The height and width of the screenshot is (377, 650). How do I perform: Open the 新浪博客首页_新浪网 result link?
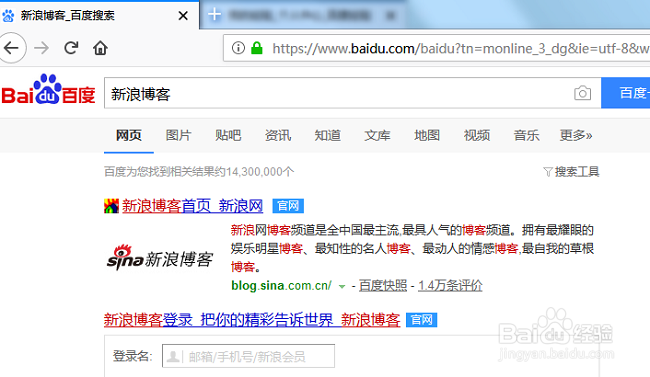point(192,206)
